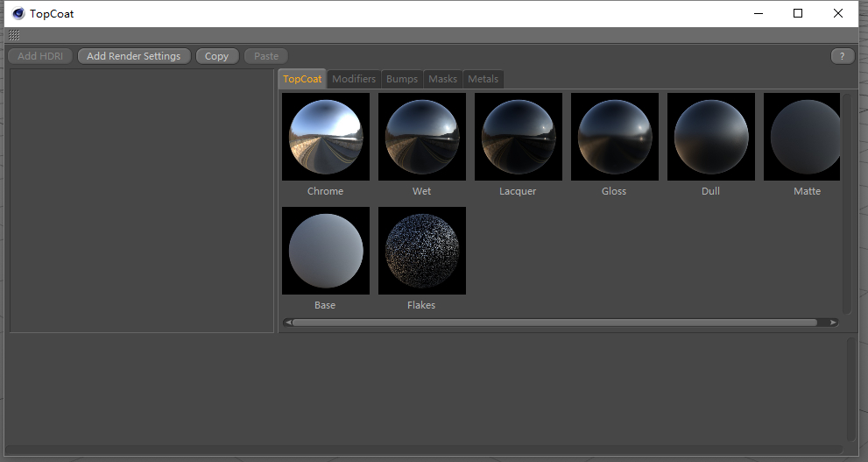Click the horizontal scrollbar right arrow
868x462 pixels.
coord(833,323)
